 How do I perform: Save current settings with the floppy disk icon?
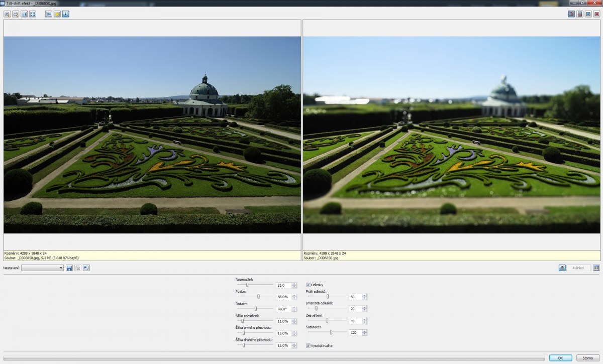tap(69, 268)
